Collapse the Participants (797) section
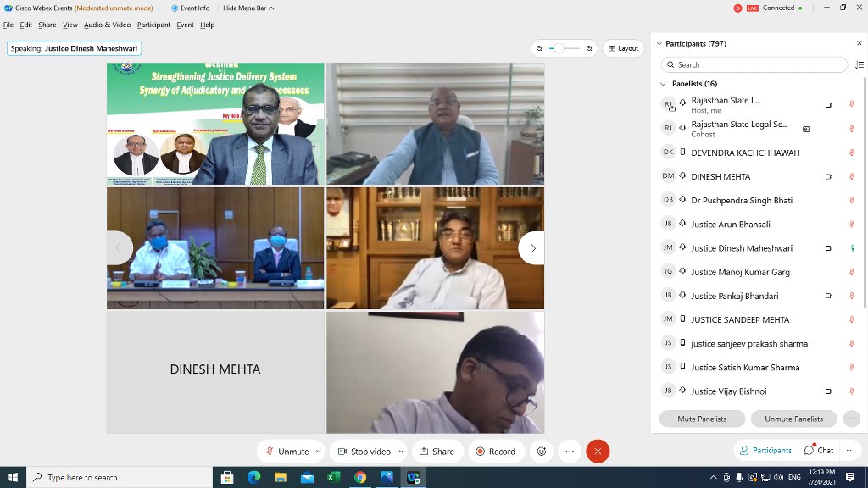The width and height of the screenshot is (868, 488). click(659, 44)
